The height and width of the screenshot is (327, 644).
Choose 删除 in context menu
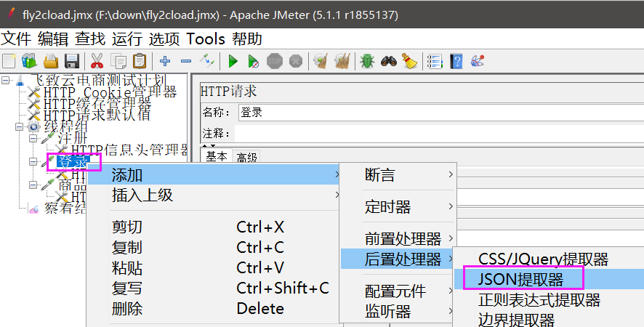click(214, 309)
